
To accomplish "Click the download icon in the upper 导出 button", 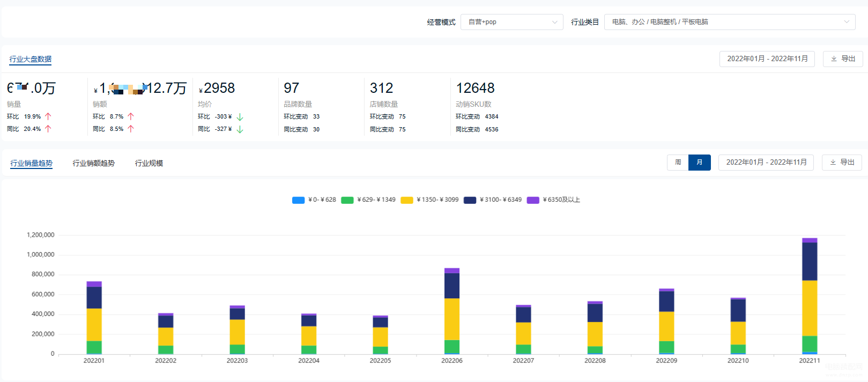I will pos(834,59).
